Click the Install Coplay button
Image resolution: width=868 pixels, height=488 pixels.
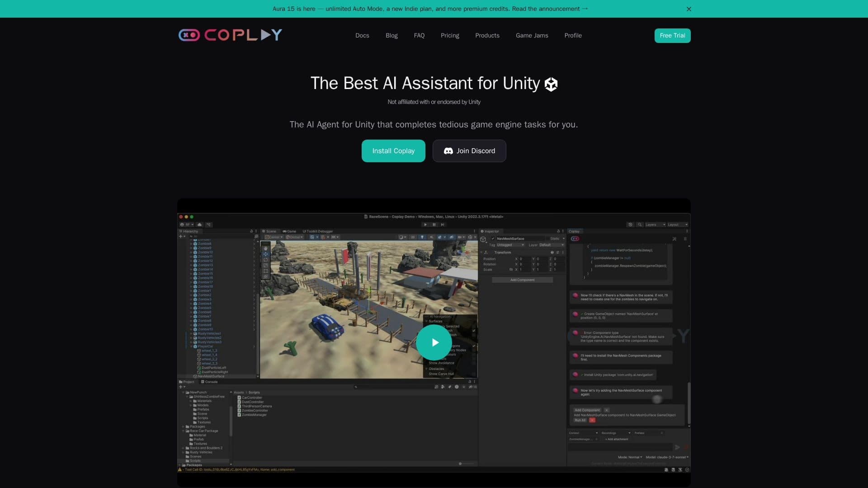[x=393, y=151]
